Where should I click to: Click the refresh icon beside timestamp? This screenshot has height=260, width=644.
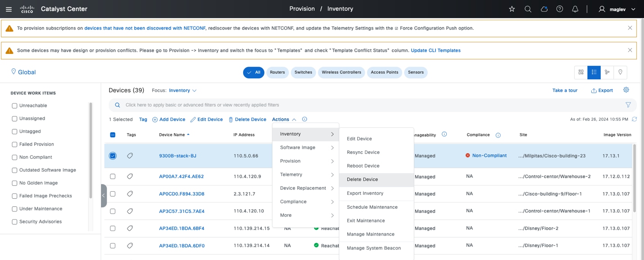[634, 119]
